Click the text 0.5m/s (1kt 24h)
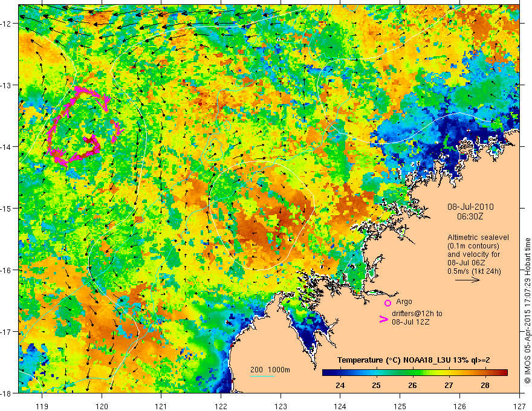Viewport: 532px width, 411px height. point(474,271)
